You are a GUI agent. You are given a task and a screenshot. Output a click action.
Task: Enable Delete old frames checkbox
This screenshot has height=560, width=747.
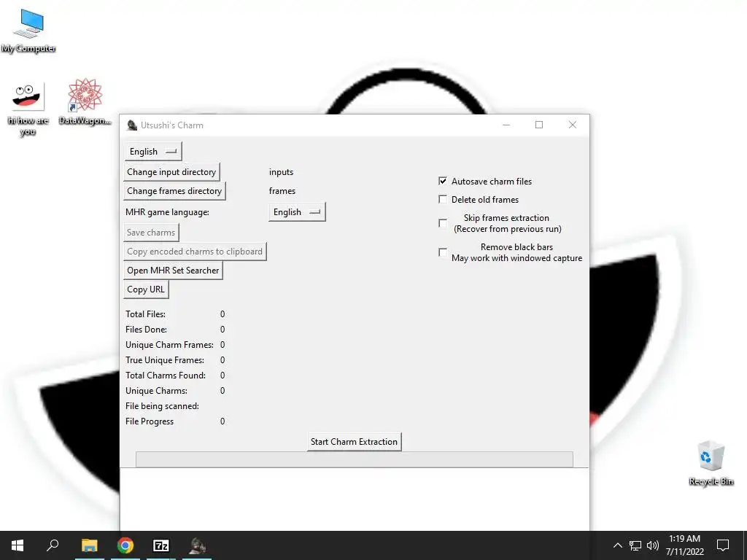pos(443,199)
